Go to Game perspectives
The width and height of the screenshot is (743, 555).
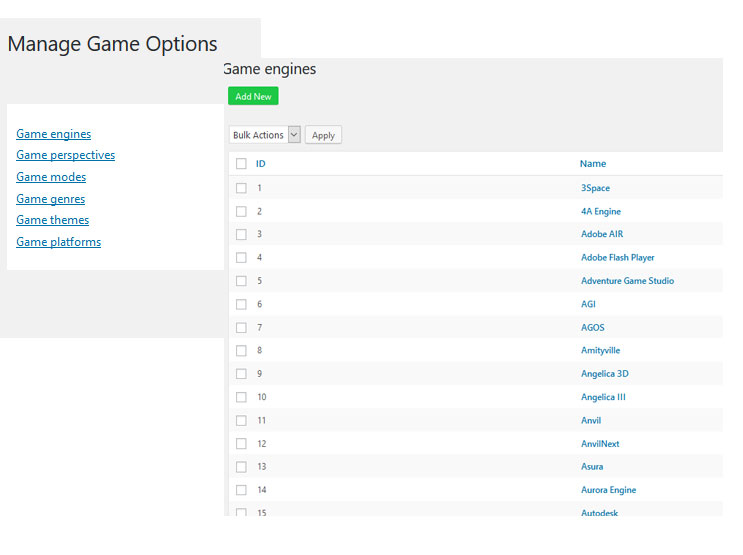65,155
